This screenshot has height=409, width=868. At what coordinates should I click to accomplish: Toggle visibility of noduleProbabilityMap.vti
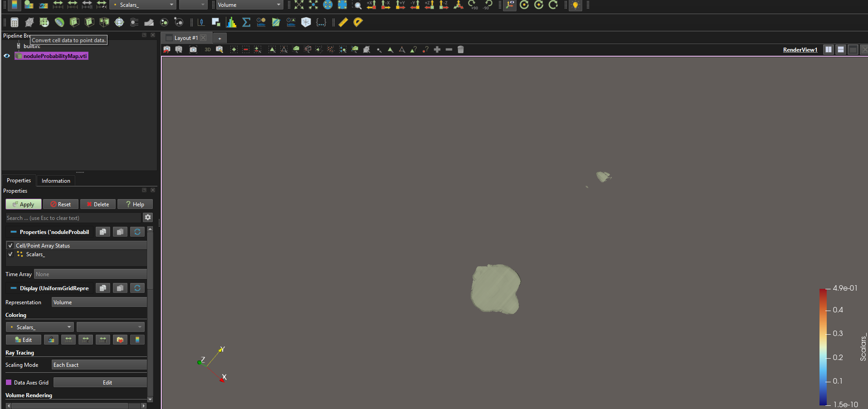point(7,56)
